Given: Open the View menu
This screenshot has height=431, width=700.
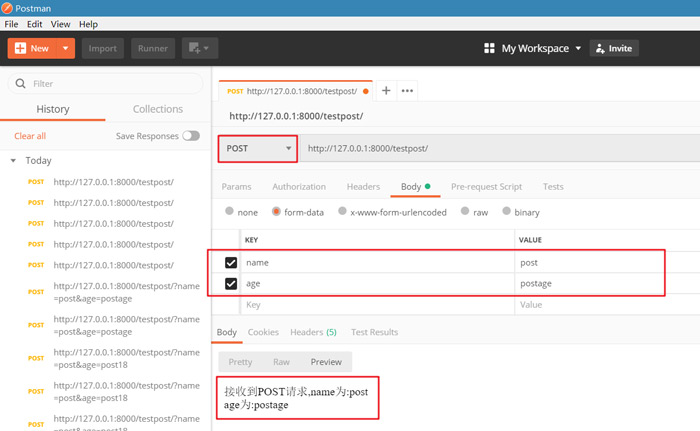Looking at the screenshot, I should pos(60,24).
